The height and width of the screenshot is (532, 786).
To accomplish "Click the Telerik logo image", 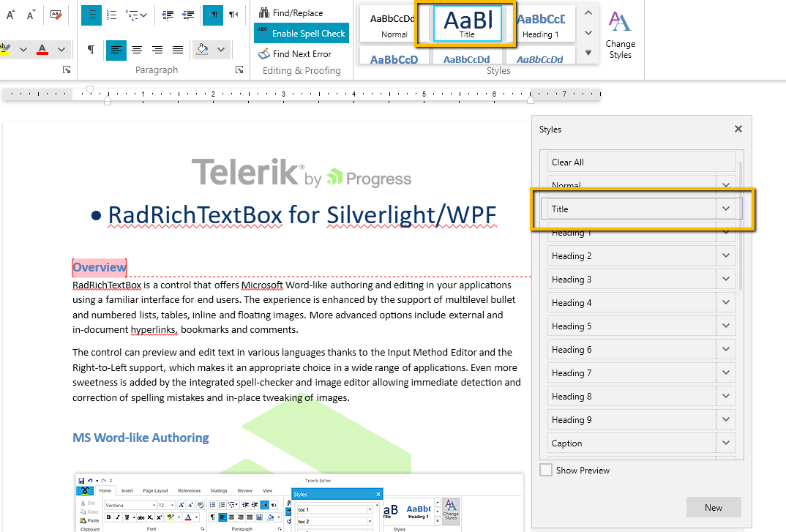I will (302, 173).
